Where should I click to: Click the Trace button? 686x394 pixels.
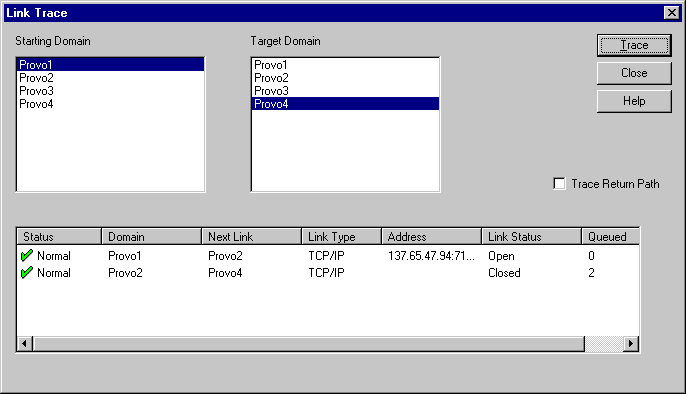(x=634, y=45)
